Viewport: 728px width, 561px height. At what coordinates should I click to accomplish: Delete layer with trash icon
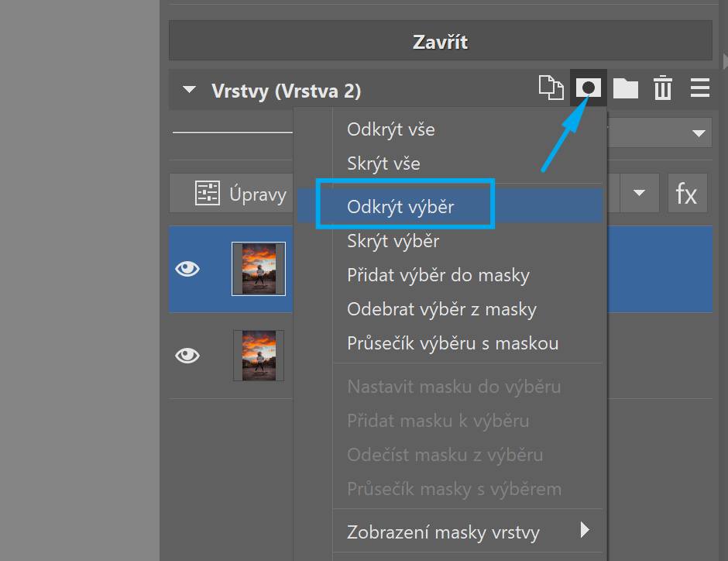[663, 89]
